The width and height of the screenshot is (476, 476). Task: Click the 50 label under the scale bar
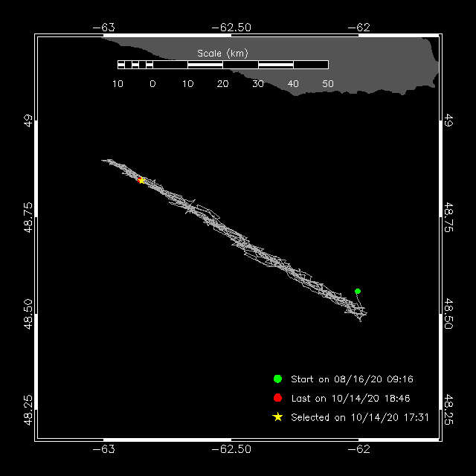tap(328, 84)
